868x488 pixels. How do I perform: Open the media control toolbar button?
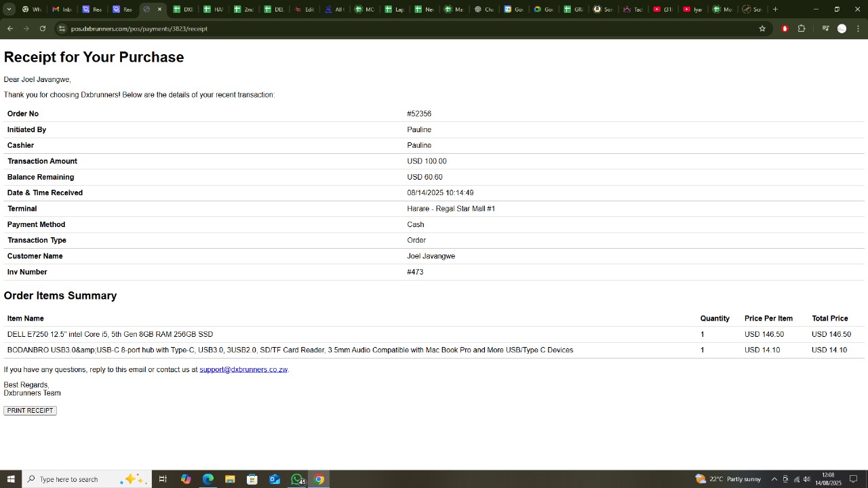click(x=825, y=28)
